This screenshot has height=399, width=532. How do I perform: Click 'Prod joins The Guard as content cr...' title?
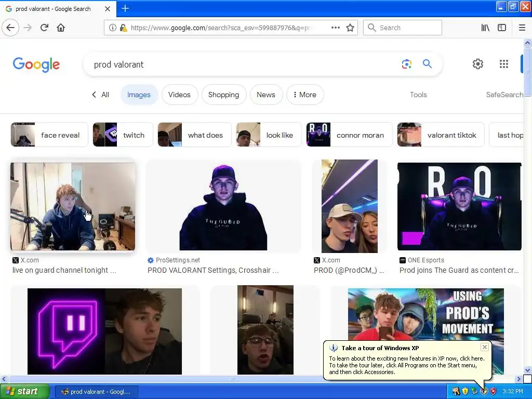point(459,270)
